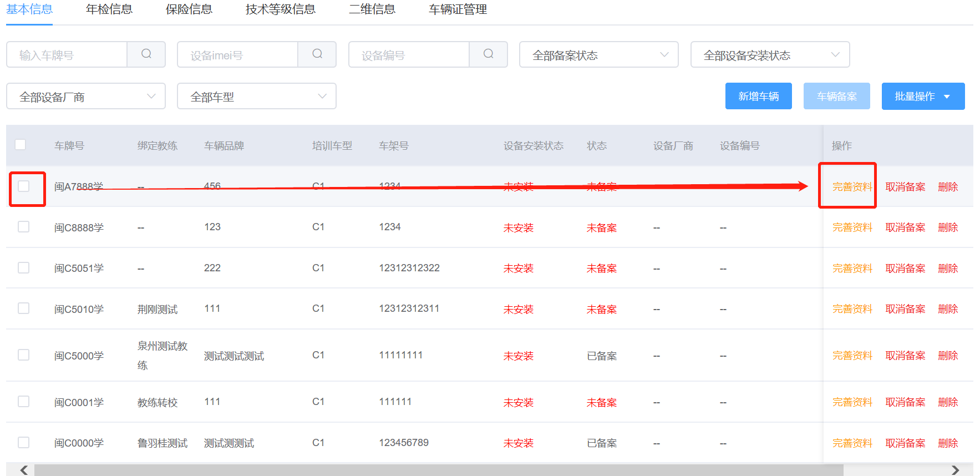Viewport: 980px width, 476px height.
Task: Open the 车辆证管理 tab
Action: click(458, 9)
